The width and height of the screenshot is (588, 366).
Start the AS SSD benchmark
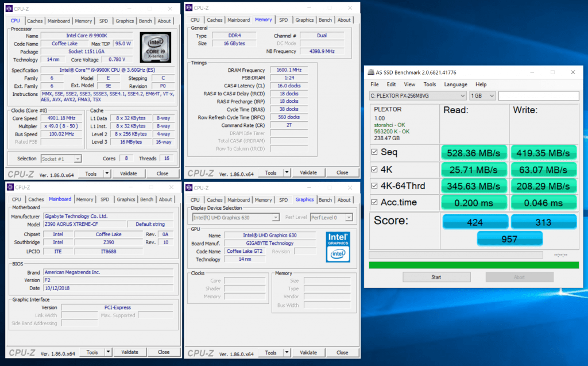point(436,277)
